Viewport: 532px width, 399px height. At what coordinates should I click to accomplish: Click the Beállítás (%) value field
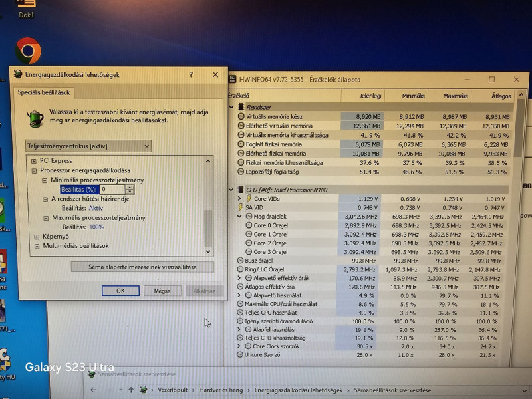point(112,190)
